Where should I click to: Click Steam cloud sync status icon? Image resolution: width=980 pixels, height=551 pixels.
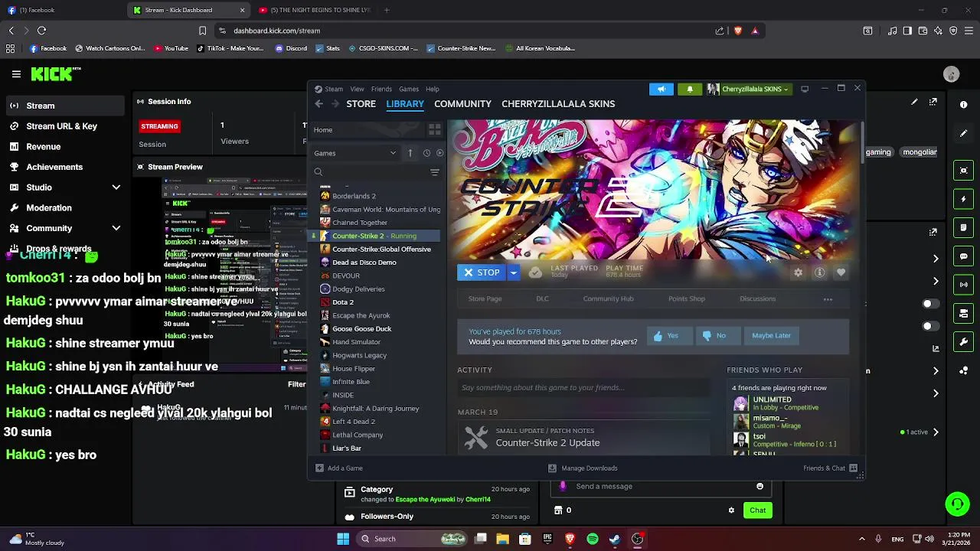coord(535,272)
